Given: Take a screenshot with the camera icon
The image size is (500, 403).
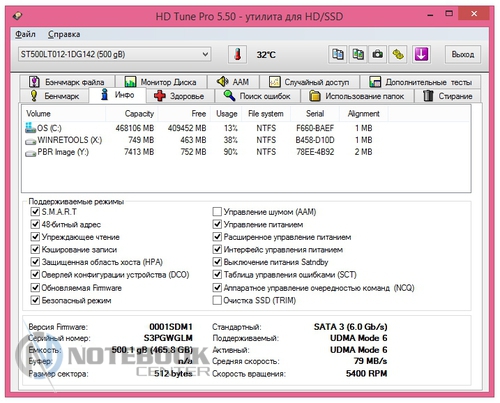Looking at the screenshot, I should pyautogui.click(x=377, y=54).
